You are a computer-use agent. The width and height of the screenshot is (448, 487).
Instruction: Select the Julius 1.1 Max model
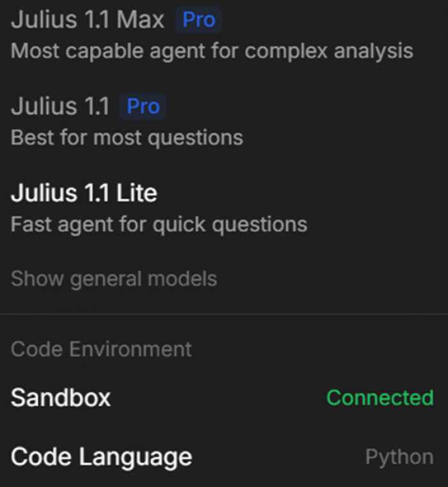[88, 20]
